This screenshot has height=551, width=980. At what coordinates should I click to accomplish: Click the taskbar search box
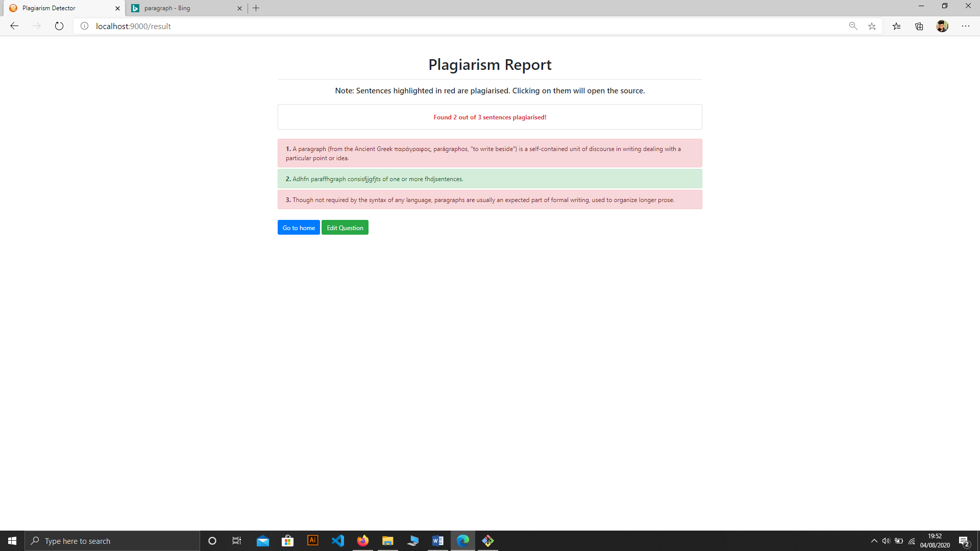(x=112, y=541)
